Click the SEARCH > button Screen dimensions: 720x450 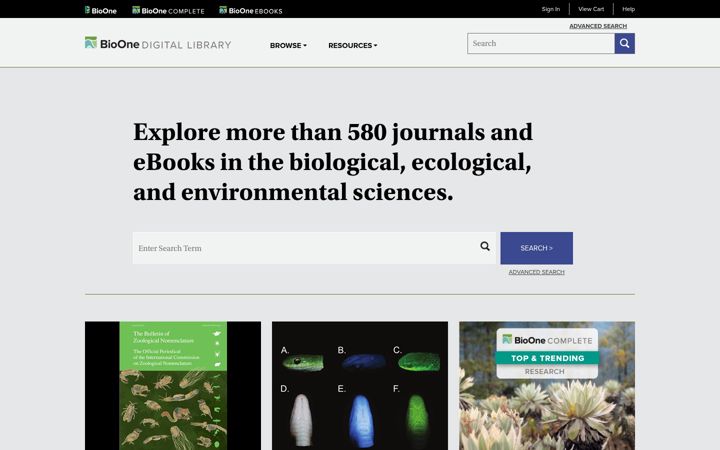coord(536,248)
